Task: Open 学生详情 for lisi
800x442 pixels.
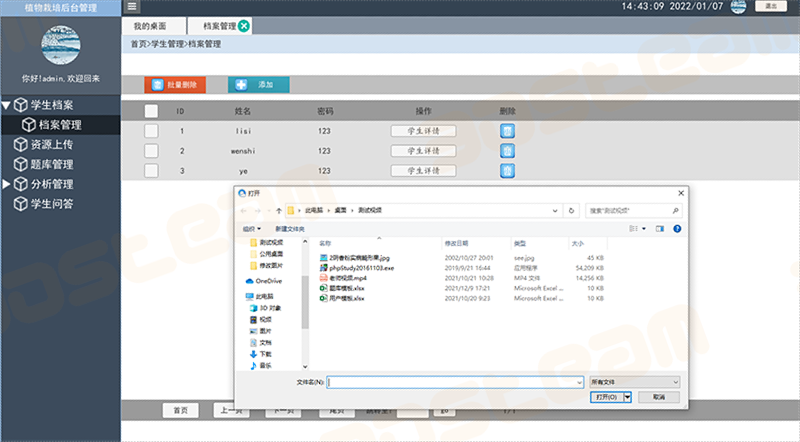Action: (423, 131)
